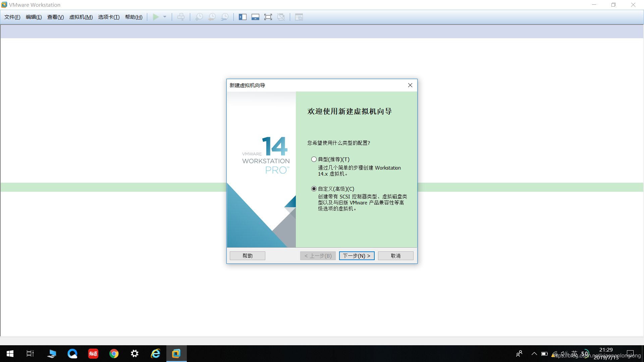Minimize the VMware Workstation window
Viewport: 644px width, 362px height.
point(594,5)
